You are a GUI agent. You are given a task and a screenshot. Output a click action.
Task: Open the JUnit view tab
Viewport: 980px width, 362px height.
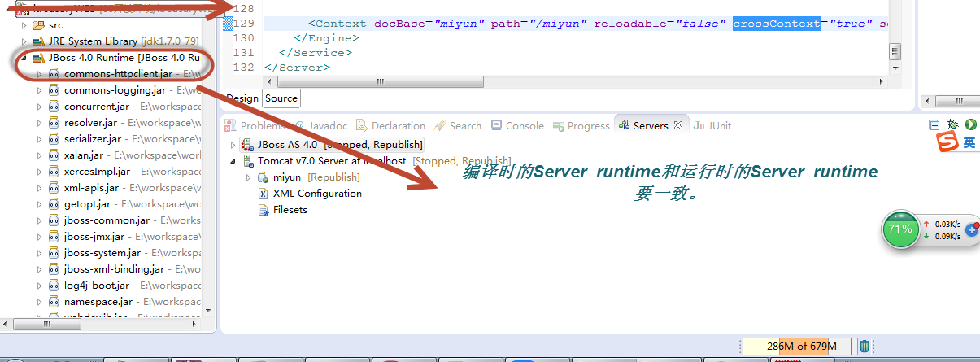point(712,125)
